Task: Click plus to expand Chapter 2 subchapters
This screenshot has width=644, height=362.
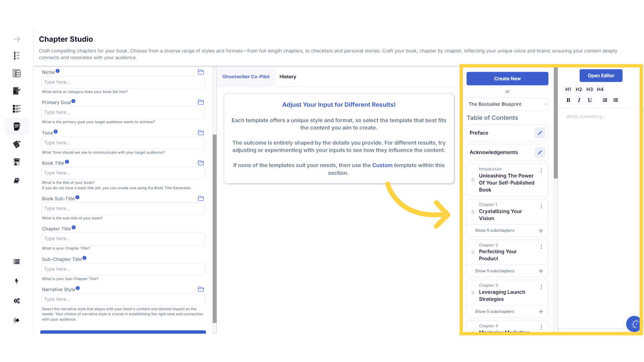Action: 541,271
